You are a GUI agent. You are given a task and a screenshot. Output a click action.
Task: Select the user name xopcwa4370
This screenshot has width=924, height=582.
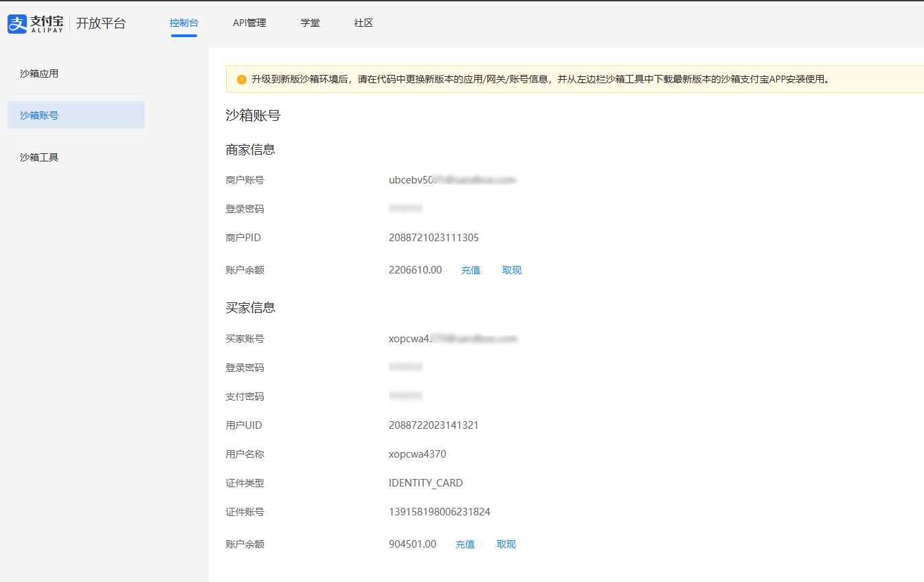(417, 454)
